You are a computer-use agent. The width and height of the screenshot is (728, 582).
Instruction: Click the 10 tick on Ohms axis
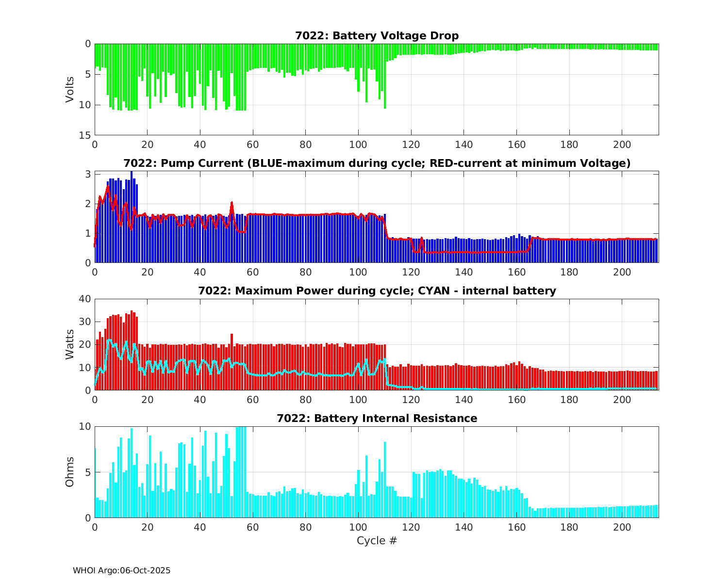[x=86, y=426]
